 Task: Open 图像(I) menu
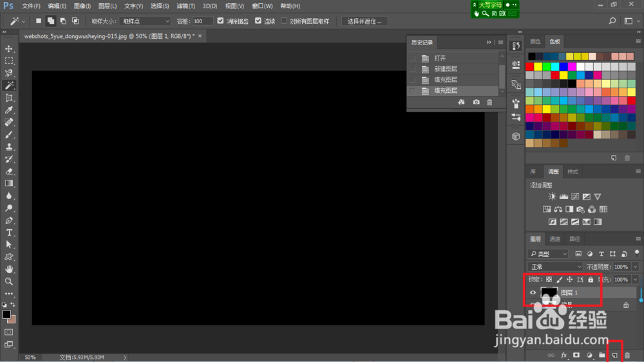(x=82, y=6)
